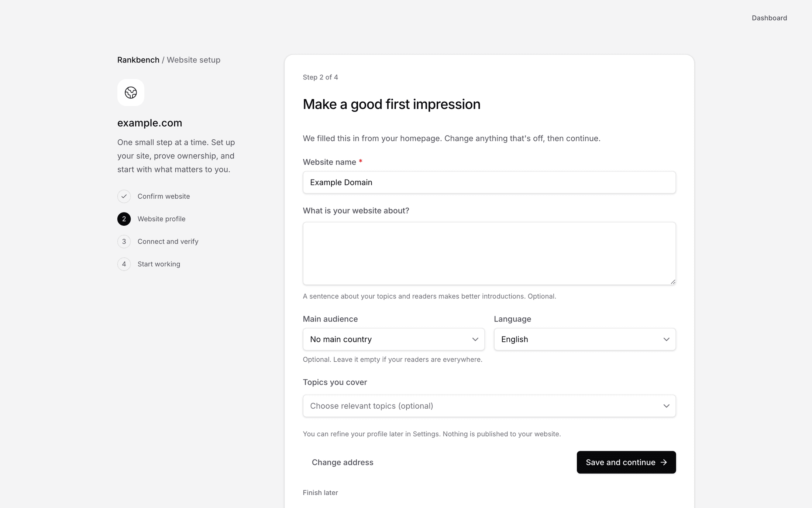This screenshot has width=812, height=508.
Task: Click the Change address button
Action: (343, 462)
